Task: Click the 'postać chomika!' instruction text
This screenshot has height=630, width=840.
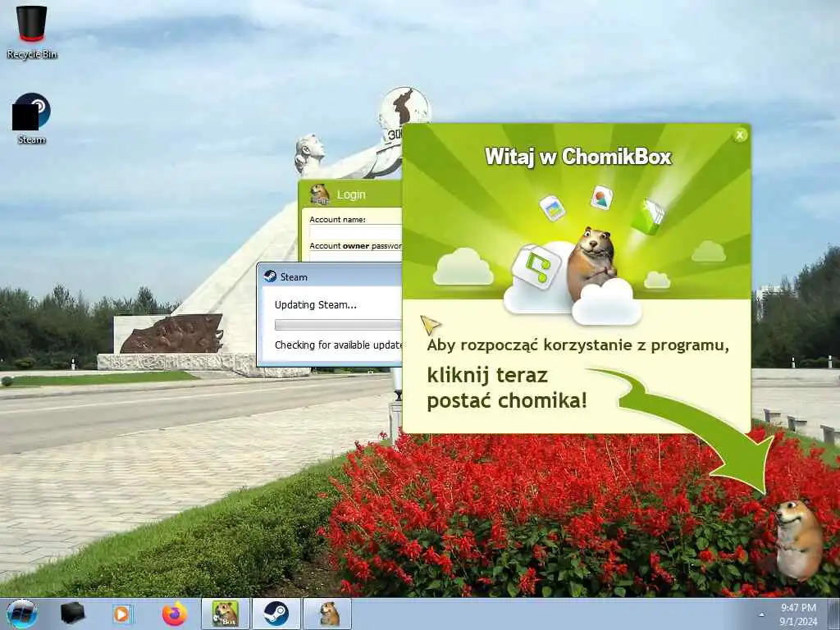Action: tap(507, 400)
